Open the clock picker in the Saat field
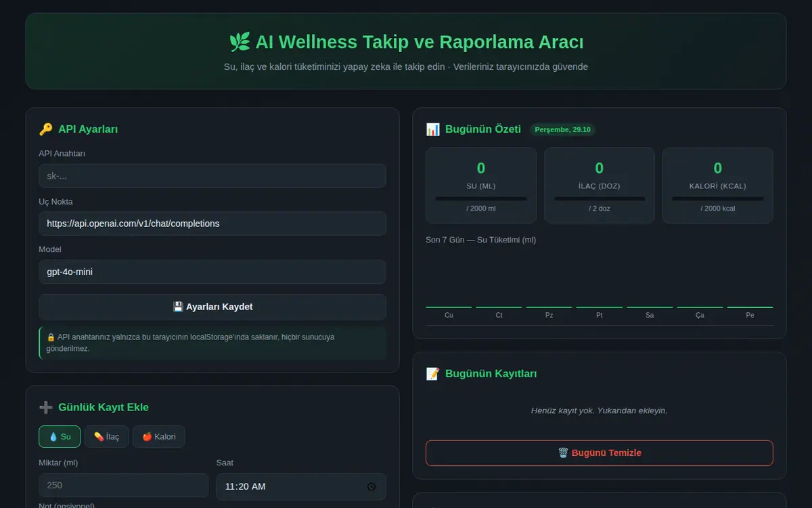812x508 pixels. click(371, 486)
